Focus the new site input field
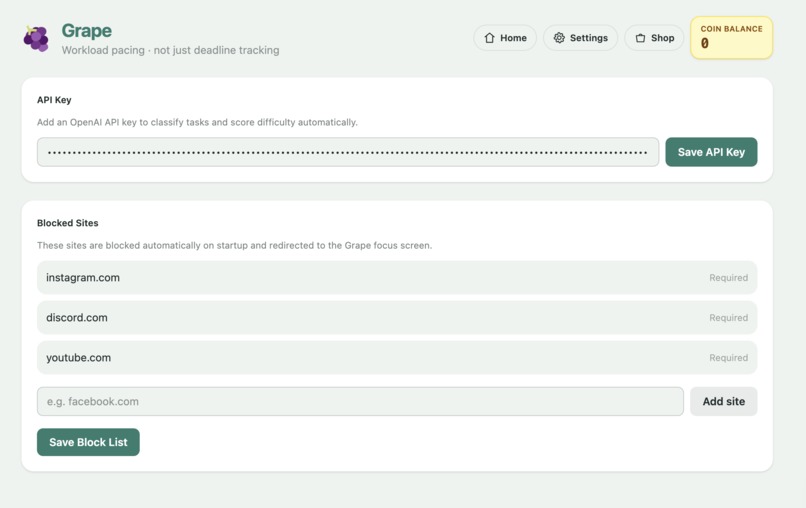Viewport: 806px width, 508px height. point(360,402)
